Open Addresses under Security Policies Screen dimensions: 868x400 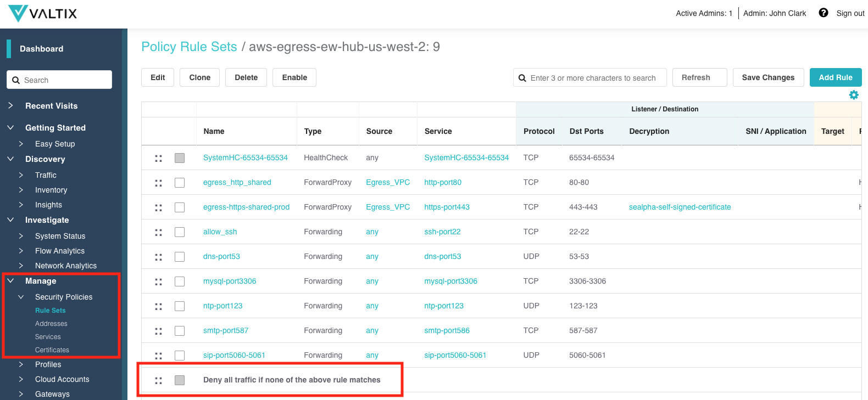coord(51,324)
